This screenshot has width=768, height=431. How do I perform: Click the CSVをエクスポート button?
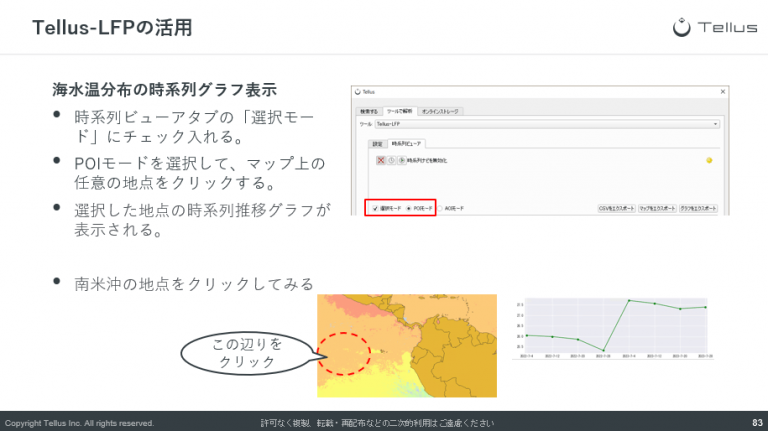(617, 208)
